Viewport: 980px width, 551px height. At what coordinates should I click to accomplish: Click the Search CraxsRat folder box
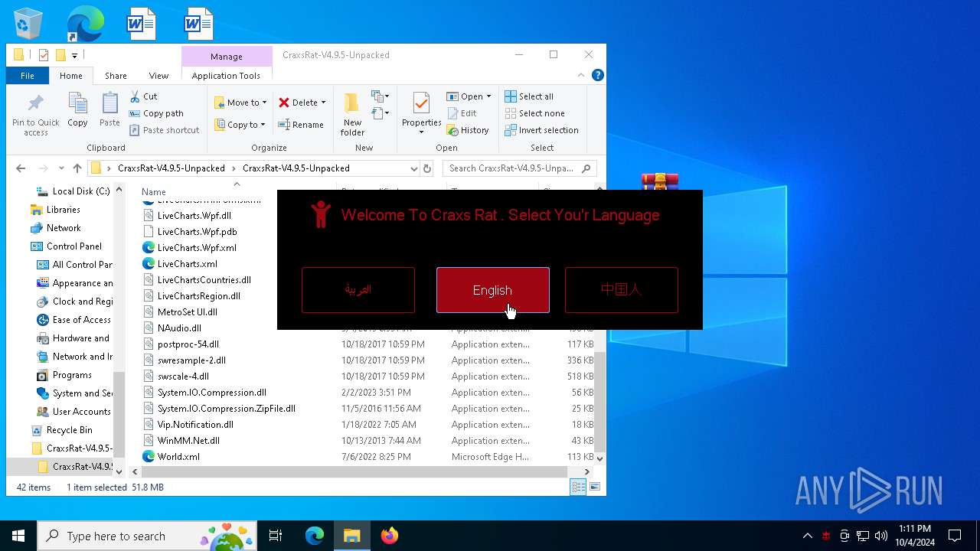tap(519, 168)
